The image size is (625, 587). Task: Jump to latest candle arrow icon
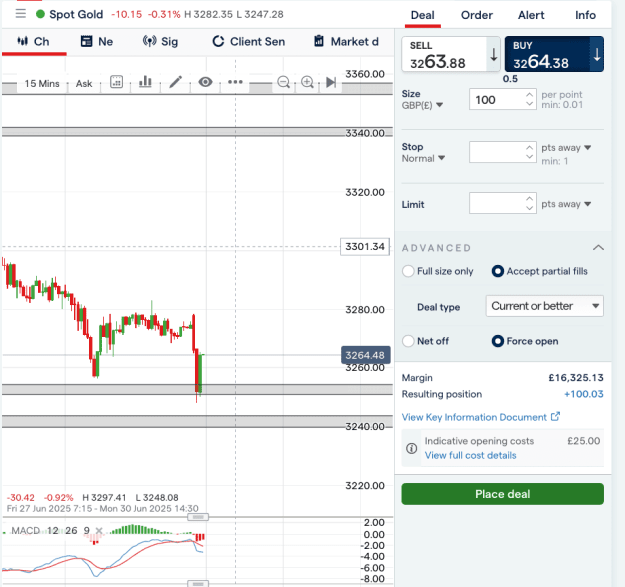click(331, 82)
